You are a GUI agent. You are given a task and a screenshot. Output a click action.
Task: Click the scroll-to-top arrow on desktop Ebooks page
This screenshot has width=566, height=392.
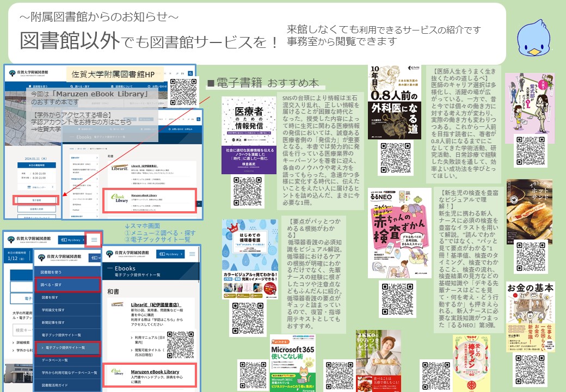coord(199,204)
